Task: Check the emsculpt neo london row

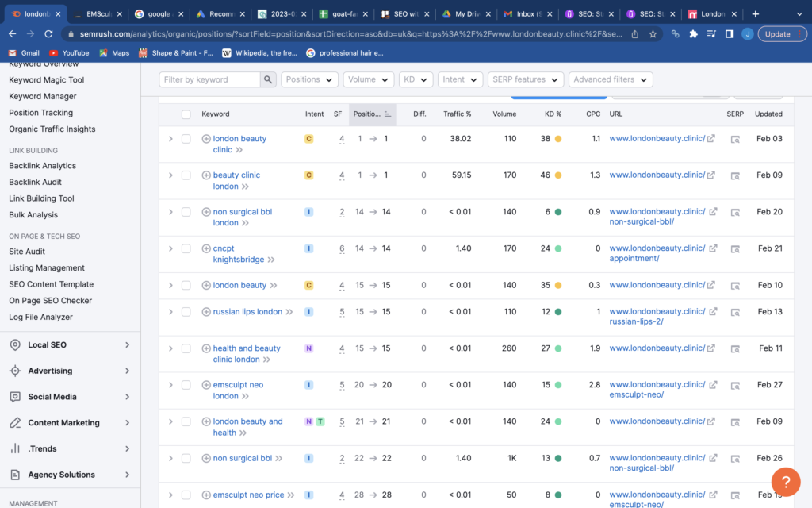Action: (x=186, y=385)
